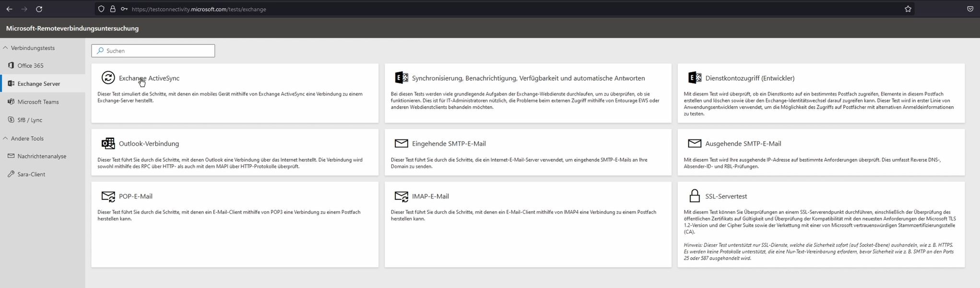Screen dimensions: 980x288
Task: Click the Exchange Server sidebar icon
Action: pyautogui.click(x=11, y=83)
